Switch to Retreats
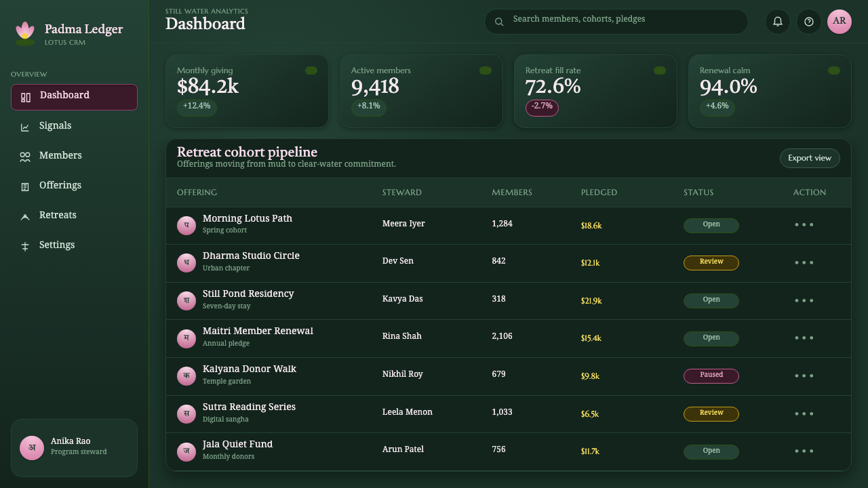The width and height of the screenshot is (868, 488). point(74,216)
